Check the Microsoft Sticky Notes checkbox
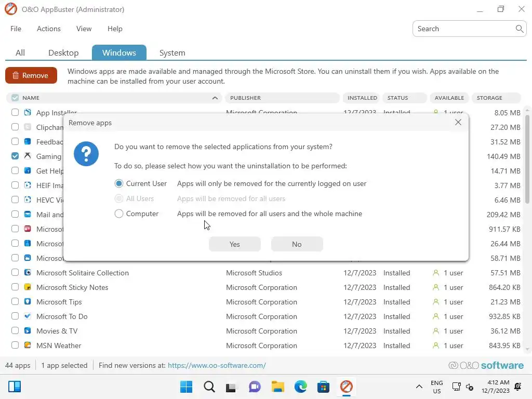Screen dimensions: 532x399 tap(15, 287)
